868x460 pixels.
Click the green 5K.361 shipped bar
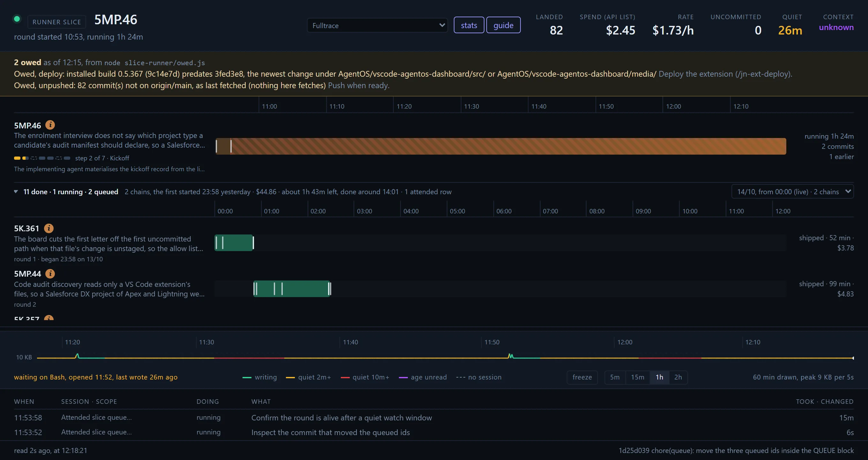[x=234, y=243]
